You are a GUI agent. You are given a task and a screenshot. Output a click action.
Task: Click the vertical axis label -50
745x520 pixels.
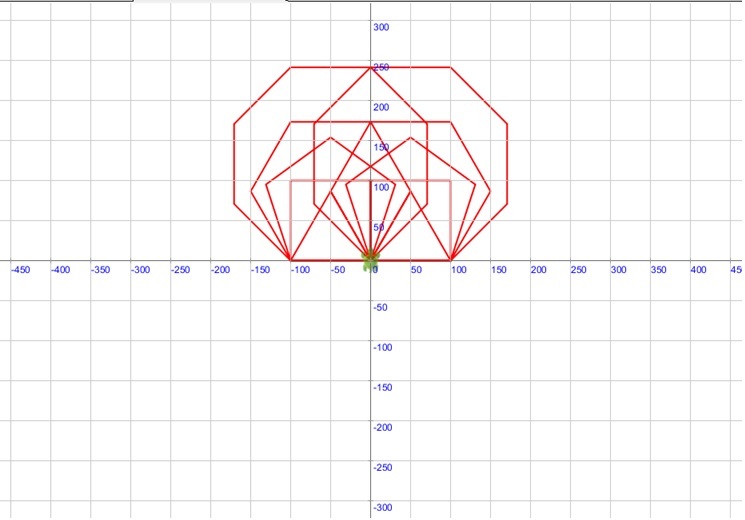click(380, 307)
